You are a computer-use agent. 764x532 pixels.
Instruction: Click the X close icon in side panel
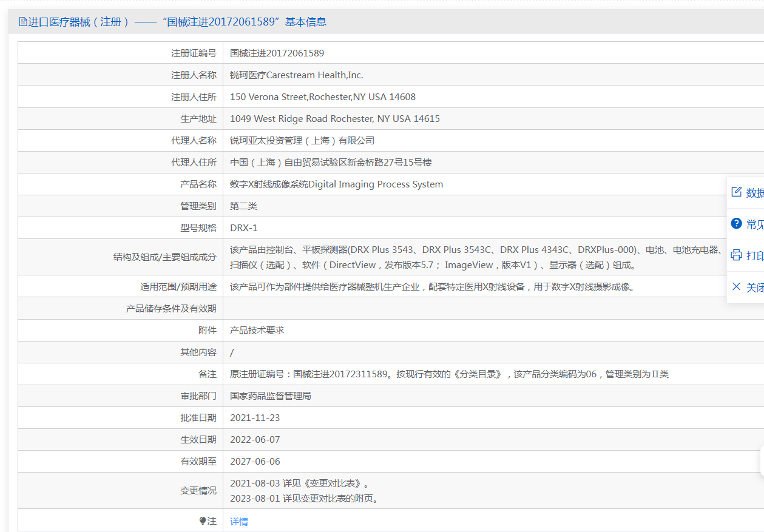[x=737, y=286]
